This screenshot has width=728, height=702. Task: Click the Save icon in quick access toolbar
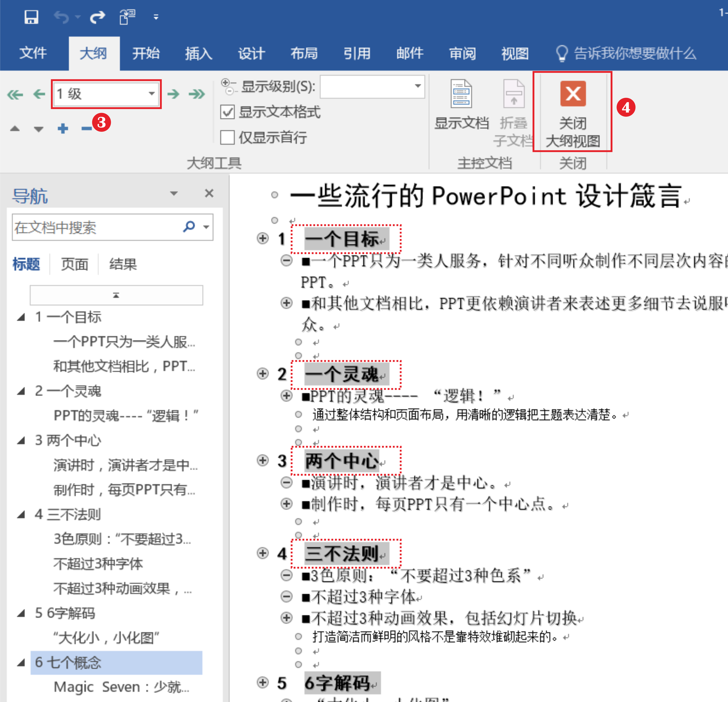[31, 17]
